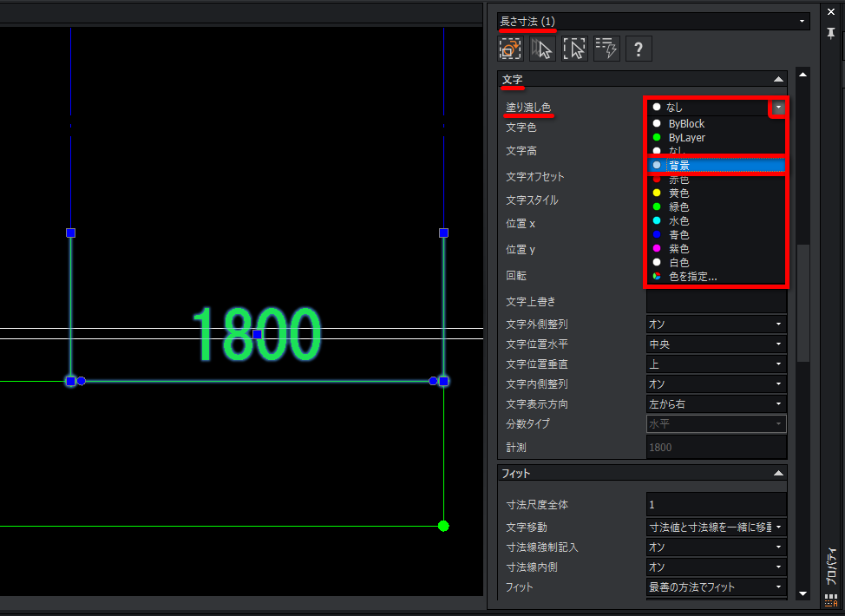
Task: Toggle 文字外側整列 オン dropdown
Action: tap(717, 324)
